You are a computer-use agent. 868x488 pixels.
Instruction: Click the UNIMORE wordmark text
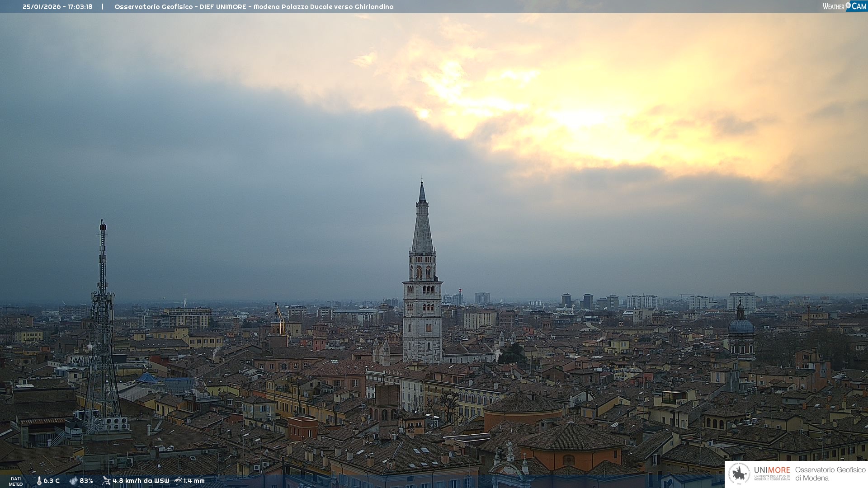tap(772, 470)
